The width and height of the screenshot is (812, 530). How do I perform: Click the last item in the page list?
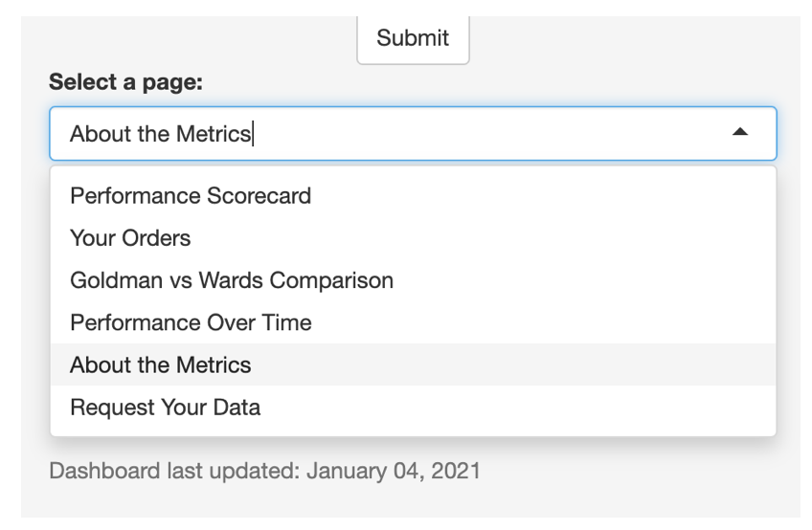click(413, 408)
